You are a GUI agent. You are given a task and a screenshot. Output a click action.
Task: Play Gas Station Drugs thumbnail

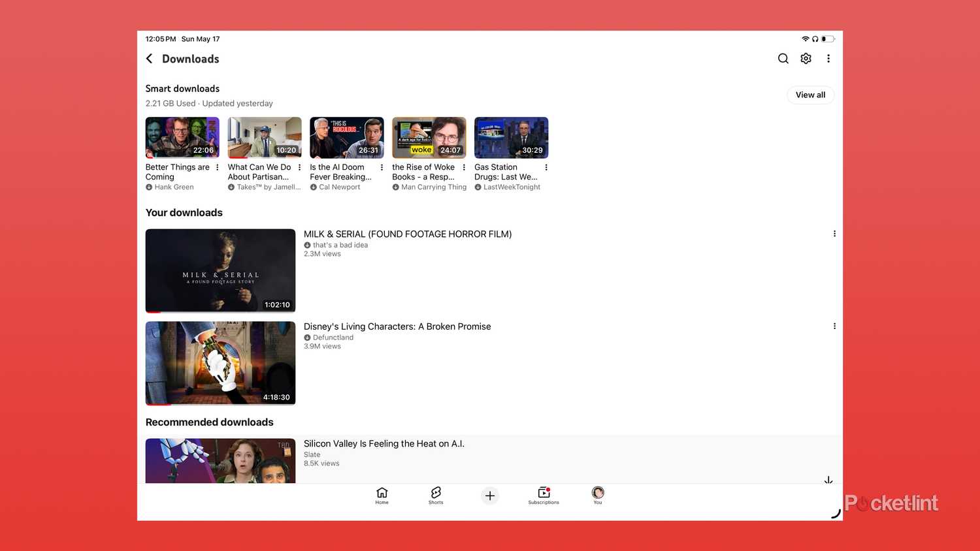click(512, 138)
